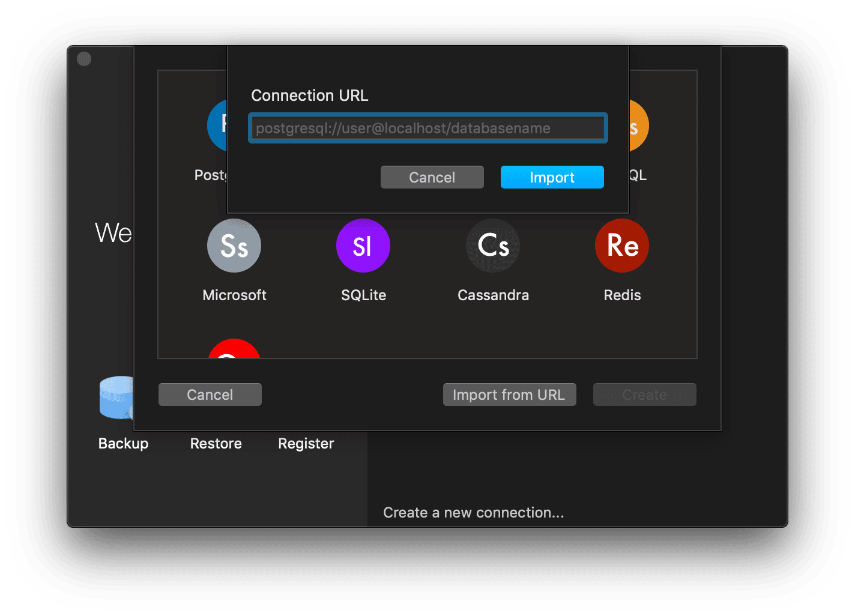The image size is (855, 616).
Task: Click the dimmed Create button
Action: coord(645,394)
